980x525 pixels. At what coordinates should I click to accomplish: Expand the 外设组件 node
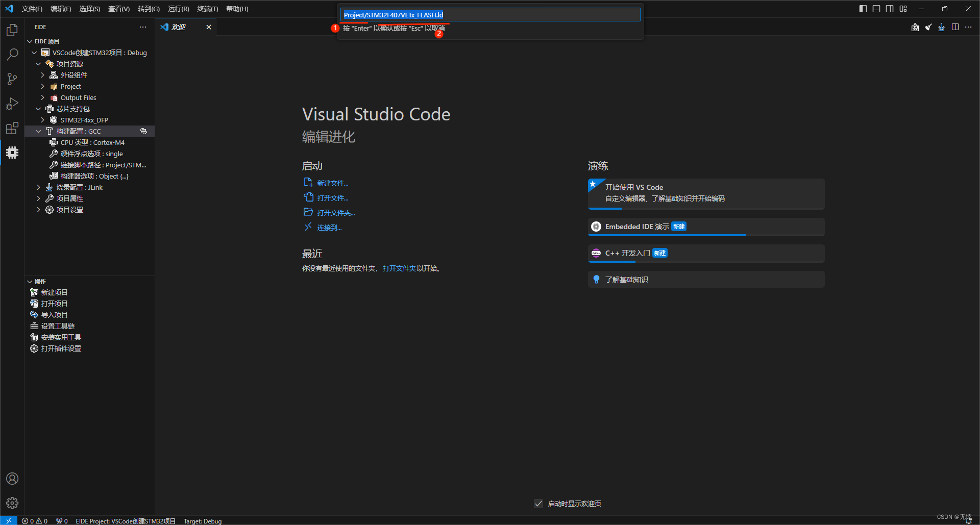[42, 75]
